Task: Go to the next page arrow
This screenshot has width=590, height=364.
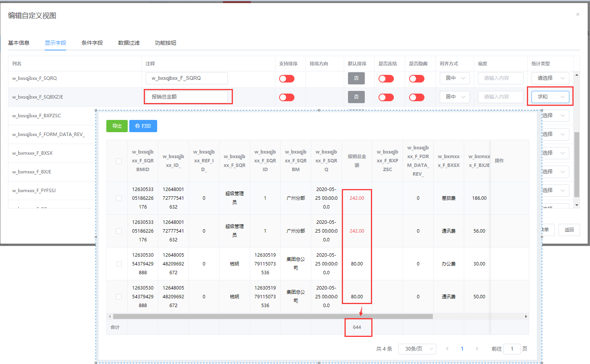Action: click(x=477, y=349)
